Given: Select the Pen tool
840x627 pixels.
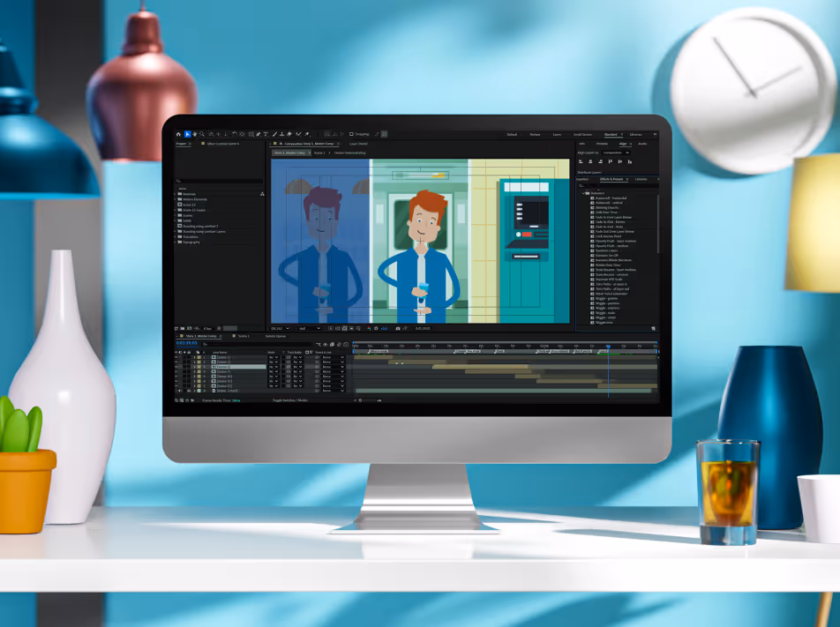Looking at the screenshot, I should click(x=259, y=133).
